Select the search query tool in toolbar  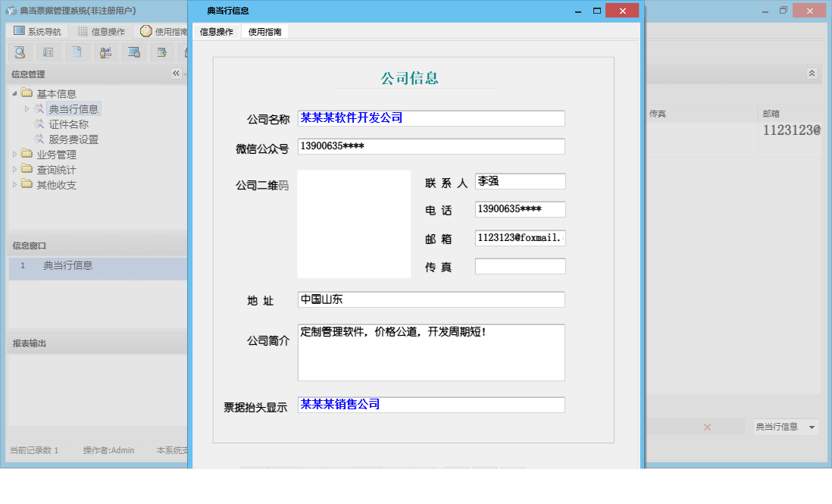(x=20, y=52)
